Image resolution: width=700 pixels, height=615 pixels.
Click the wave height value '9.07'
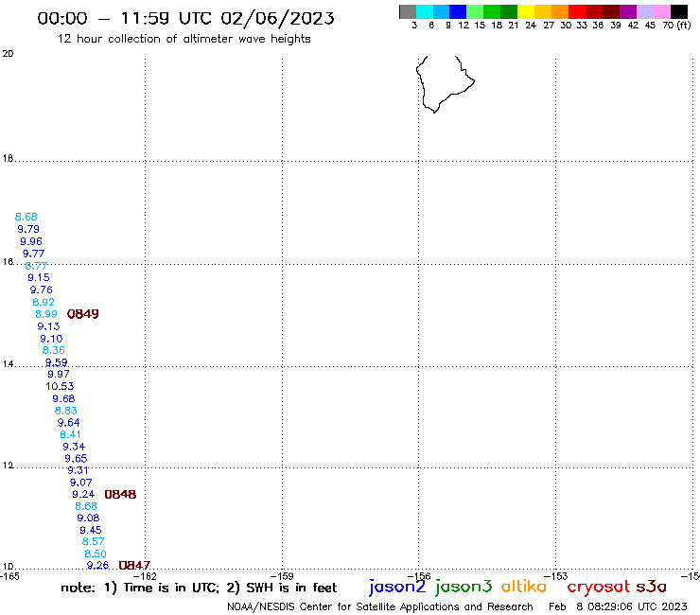pos(80,483)
